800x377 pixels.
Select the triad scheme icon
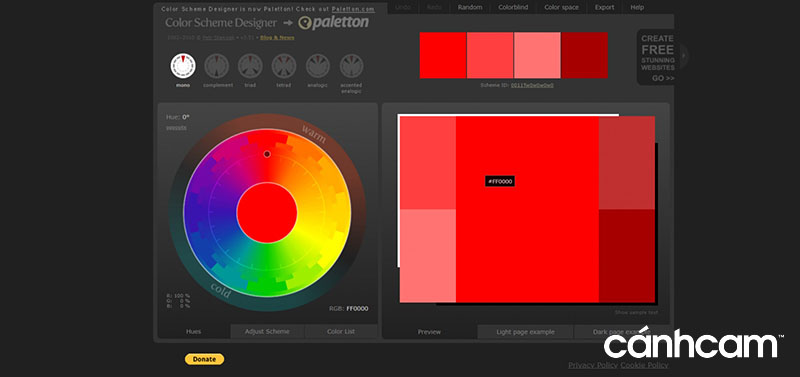coord(250,66)
